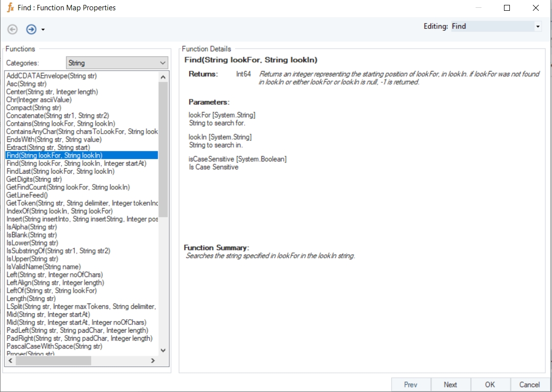The image size is (552, 392).
Task: Select PascalCaseWithSpace function entry
Action: (54, 346)
